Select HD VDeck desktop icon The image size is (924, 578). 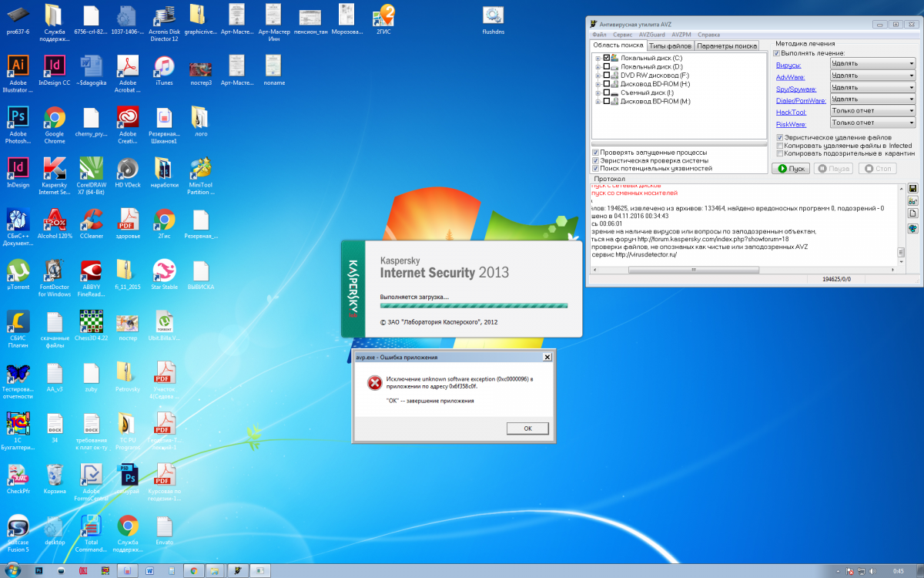[128, 171]
